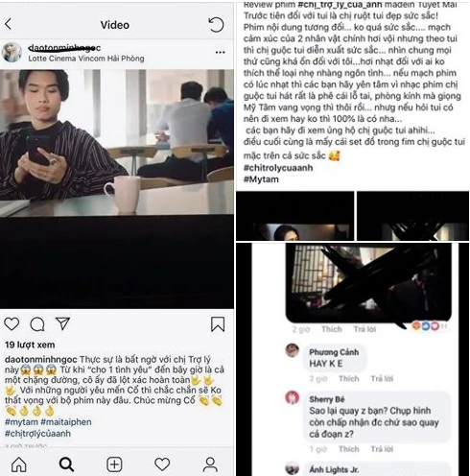
Task: Open the #chitrolycuaanh hashtag in the review post
Action: [278, 168]
